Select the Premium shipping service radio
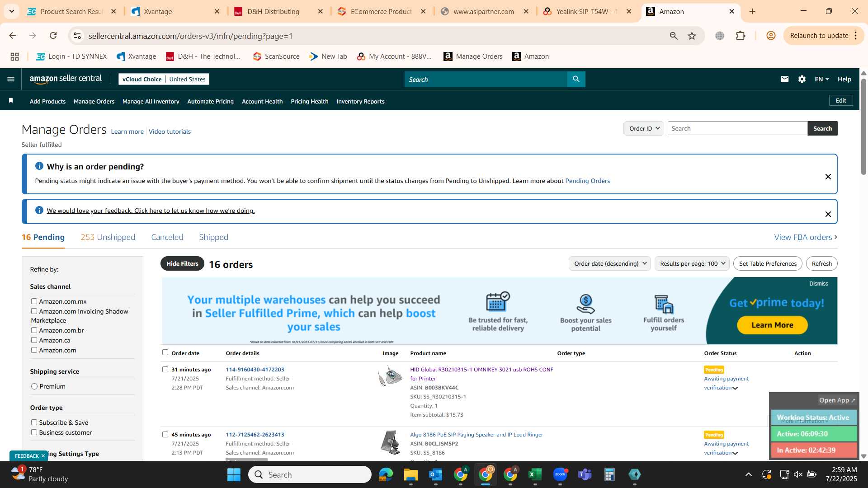This screenshot has width=868, height=488. (34, 386)
